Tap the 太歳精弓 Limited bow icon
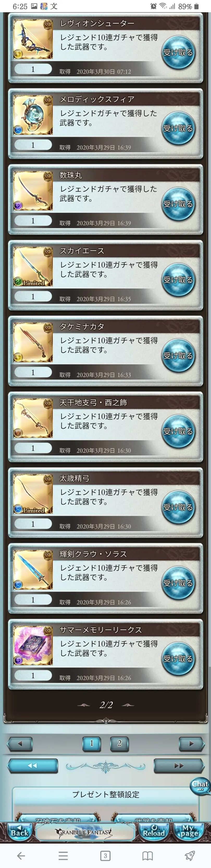 (x=33, y=494)
